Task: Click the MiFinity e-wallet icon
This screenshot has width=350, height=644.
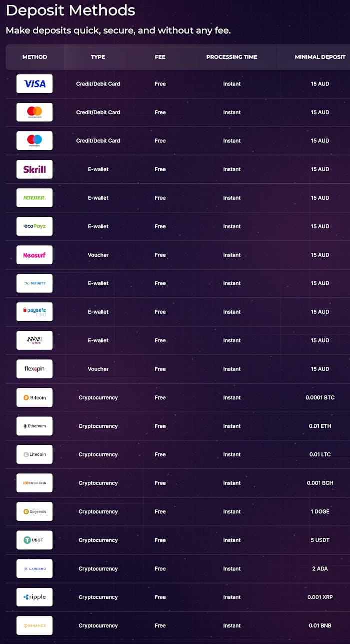Action: (x=34, y=283)
